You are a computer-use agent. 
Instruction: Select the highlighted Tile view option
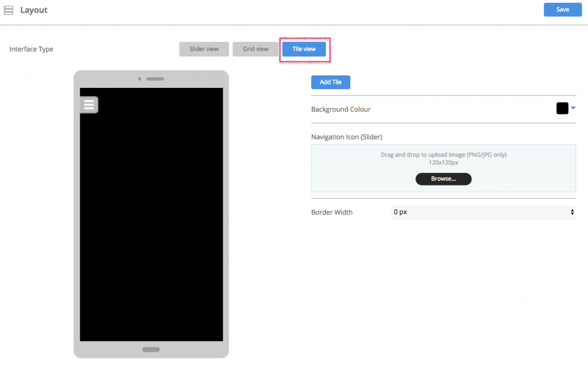304,49
